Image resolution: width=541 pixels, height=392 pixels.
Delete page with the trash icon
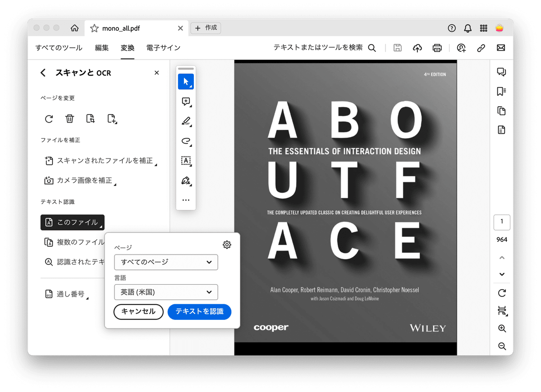pos(69,119)
